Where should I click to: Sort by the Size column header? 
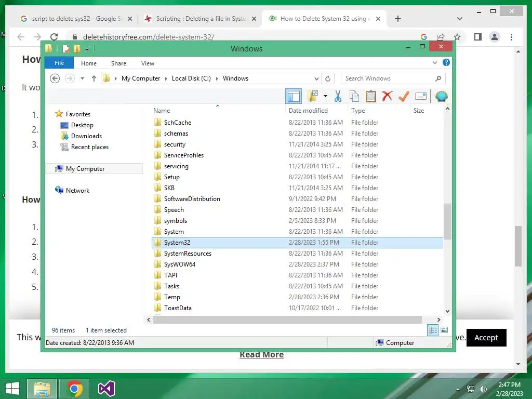pyautogui.click(x=419, y=111)
